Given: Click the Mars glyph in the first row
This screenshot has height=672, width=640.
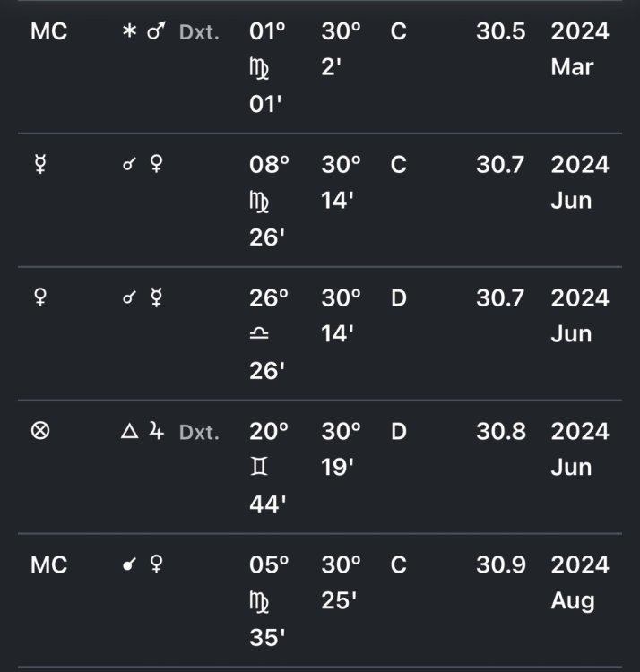Looking at the screenshot, I should tap(155, 33).
